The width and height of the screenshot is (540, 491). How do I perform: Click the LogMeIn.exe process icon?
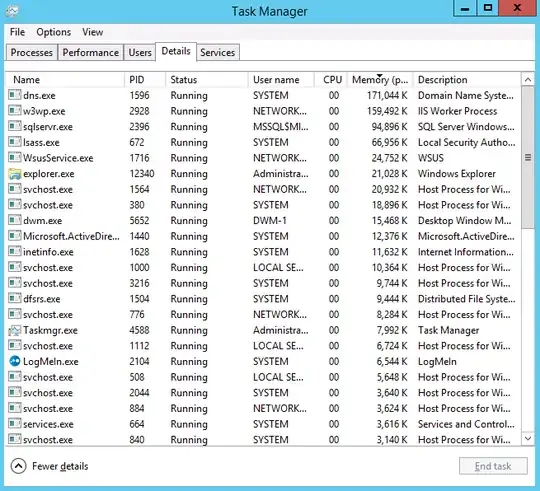[x=14, y=362]
